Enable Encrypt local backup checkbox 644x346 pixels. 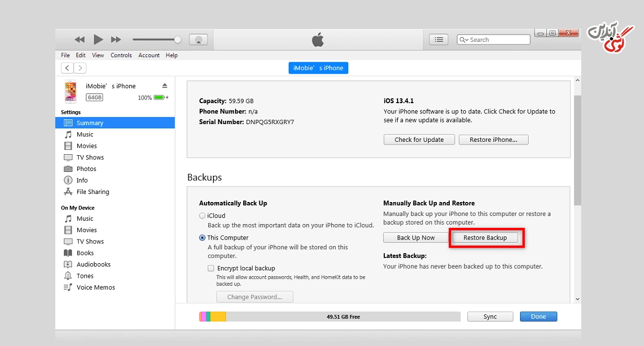(x=211, y=268)
